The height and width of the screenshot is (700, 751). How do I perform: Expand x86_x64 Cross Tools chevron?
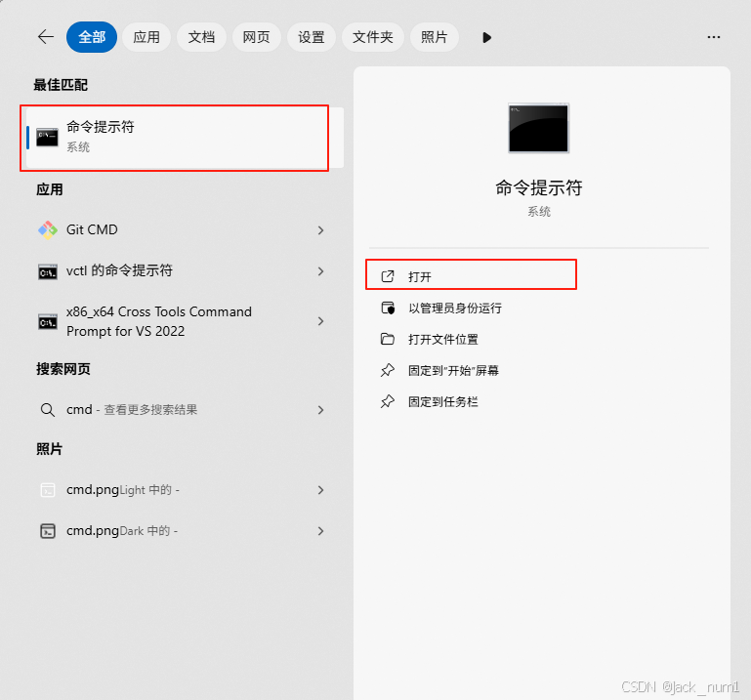click(x=321, y=321)
